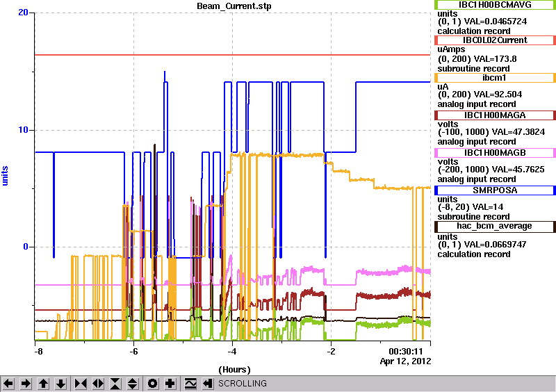
Task: Click the VAL=92.504 readout
Action: (494, 95)
